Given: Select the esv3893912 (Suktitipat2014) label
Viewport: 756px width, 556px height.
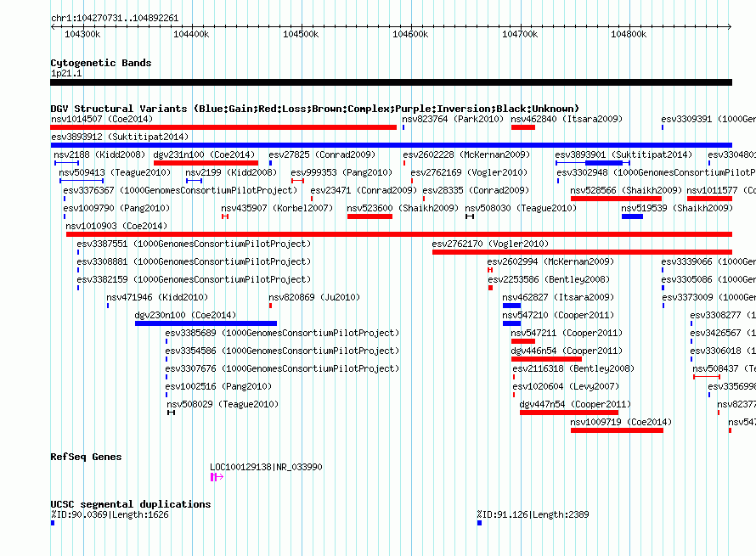Looking at the screenshot, I should [120, 137].
